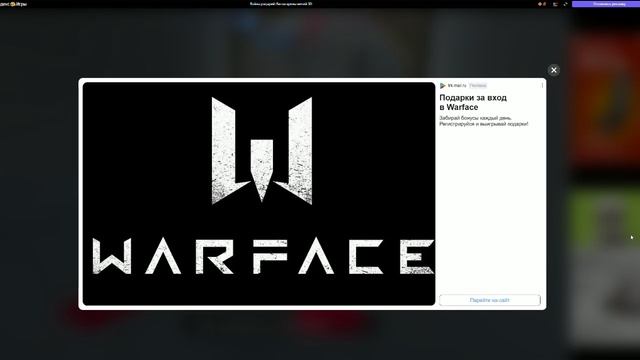Click the ad description about daily bonuses
640x360 pixels.
pyautogui.click(x=484, y=121)
